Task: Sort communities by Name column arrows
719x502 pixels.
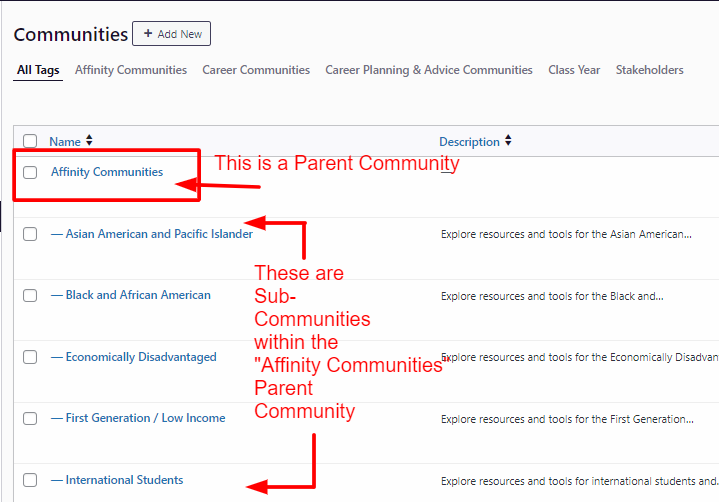Action: pyautogui.click(x=89, y=142)
